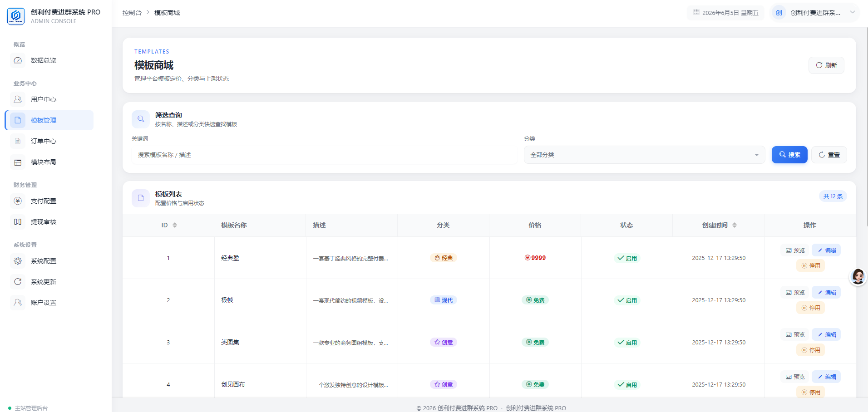Click the document icon beside 模板列表
The height and width of the screenshot is (412, 868).
point(141,198)
